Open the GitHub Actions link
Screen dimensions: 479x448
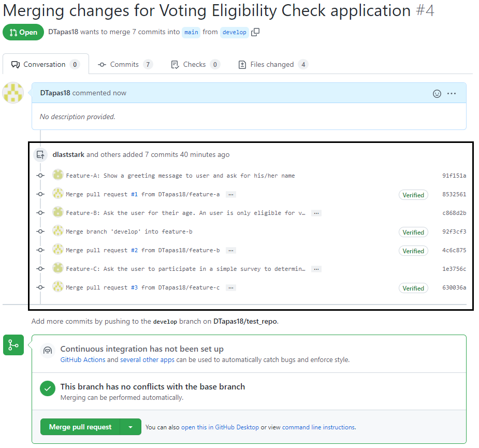coord(83,359)
